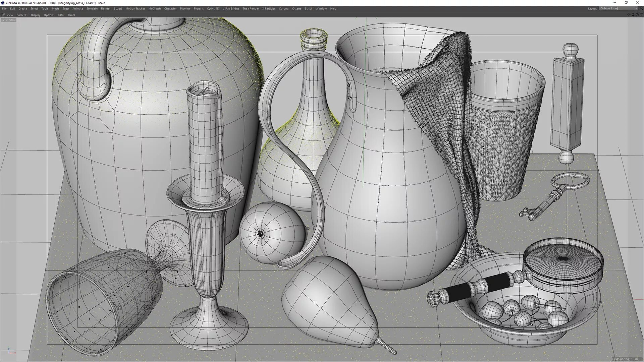
Task: Open the viewport Options menu
Action: point(49,15)
